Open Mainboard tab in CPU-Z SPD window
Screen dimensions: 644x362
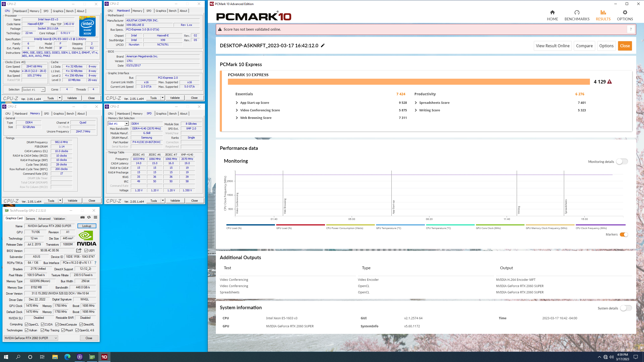pyautogui.click(x=124, y=114)
